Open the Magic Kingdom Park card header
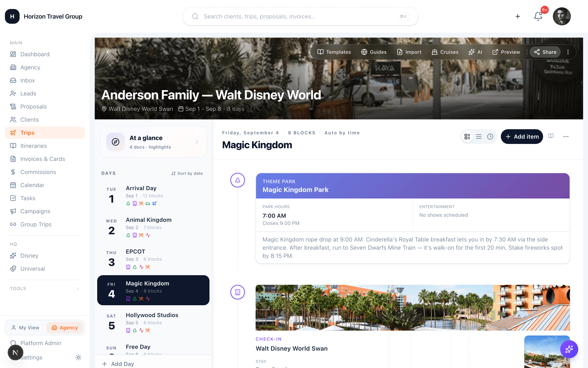 click(413, 186)
